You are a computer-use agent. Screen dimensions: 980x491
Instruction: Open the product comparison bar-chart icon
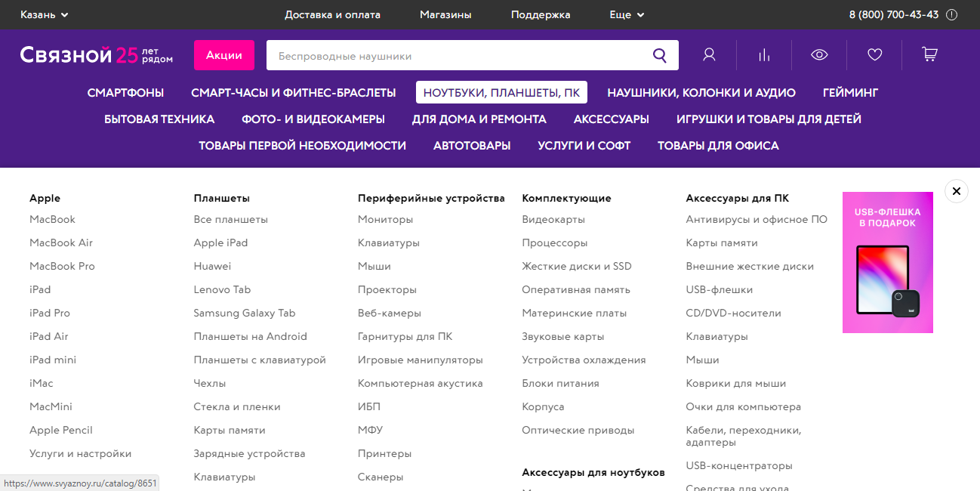coord(764,54)
